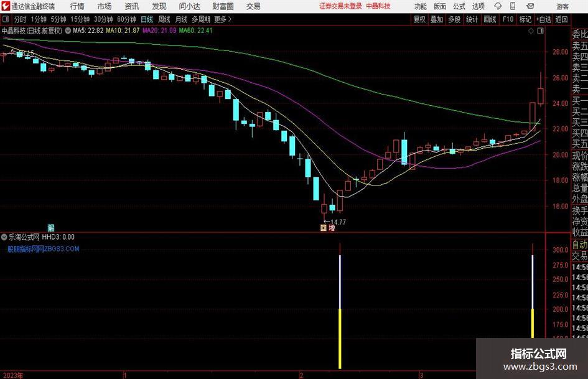The image size is (588, 379).
Task: Open the 资讯 menu
Action: [132, 6]
